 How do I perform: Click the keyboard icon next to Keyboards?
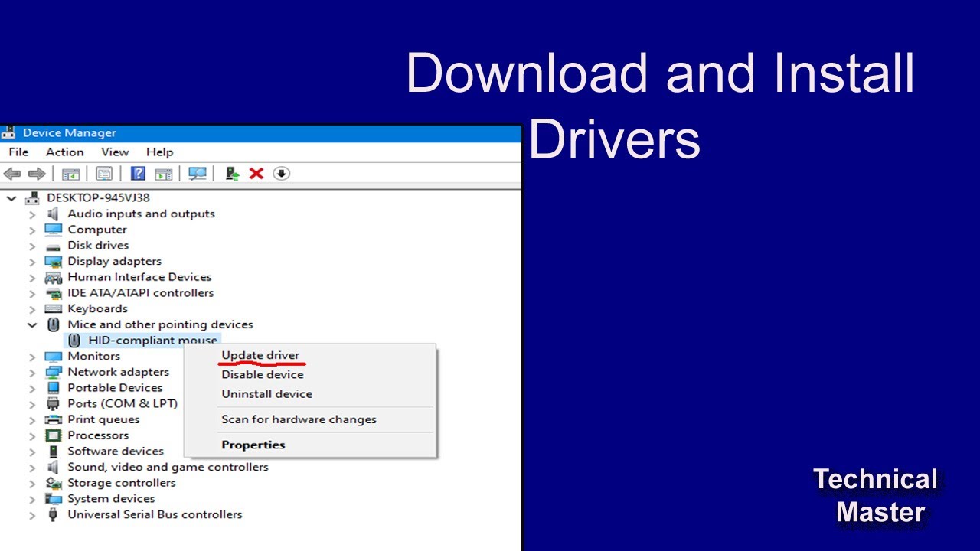pyautogui.click(x=53, y=308)
